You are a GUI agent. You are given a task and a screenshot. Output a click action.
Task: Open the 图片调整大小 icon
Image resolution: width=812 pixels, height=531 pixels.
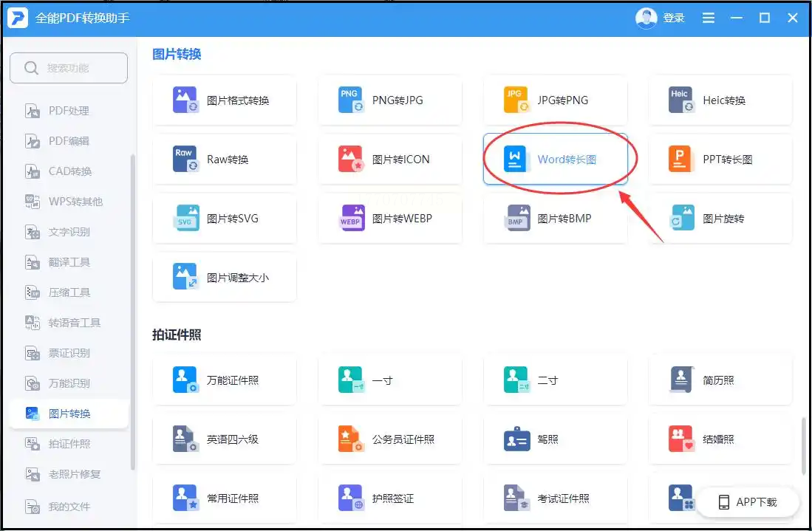pos(185,277)
